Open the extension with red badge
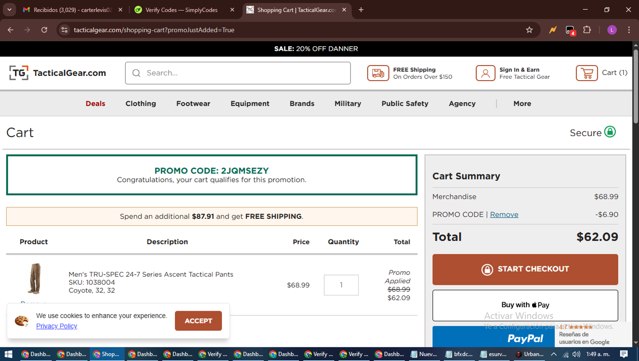Viewport: 639px width, 361px height. [x=570, y=30]
